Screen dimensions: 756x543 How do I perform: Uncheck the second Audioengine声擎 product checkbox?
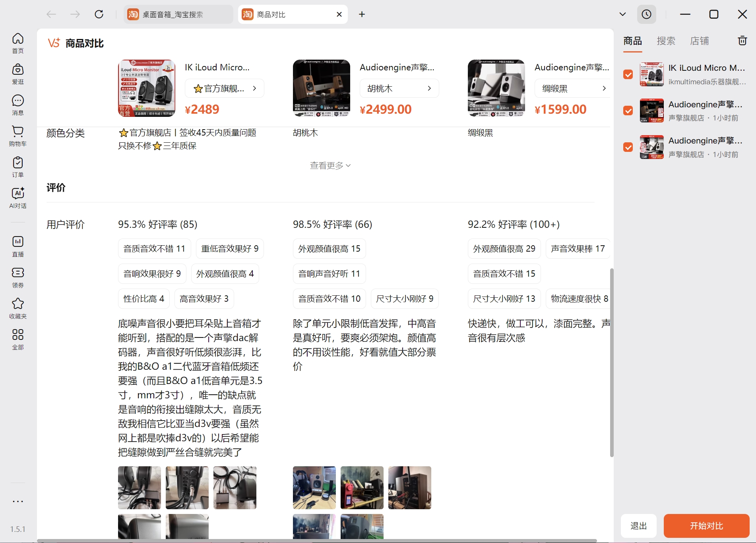pyautogui.click(x=628, y=147)
